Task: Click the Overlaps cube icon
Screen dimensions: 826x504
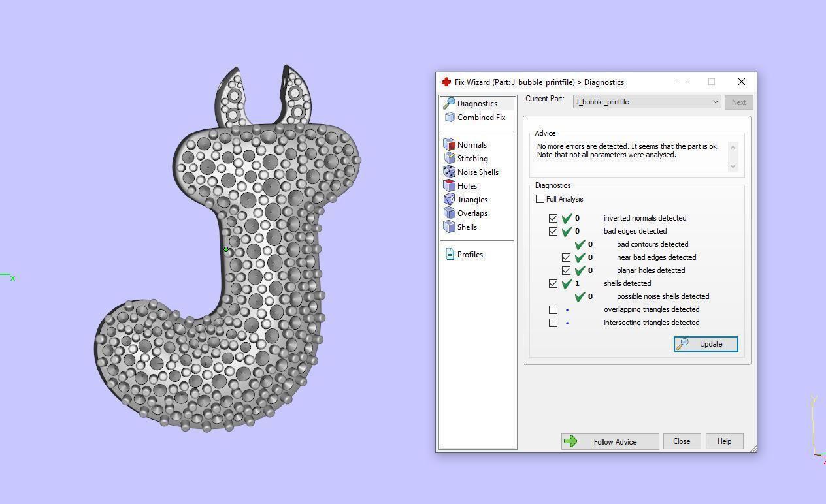Action: click(x=449, y=213)
